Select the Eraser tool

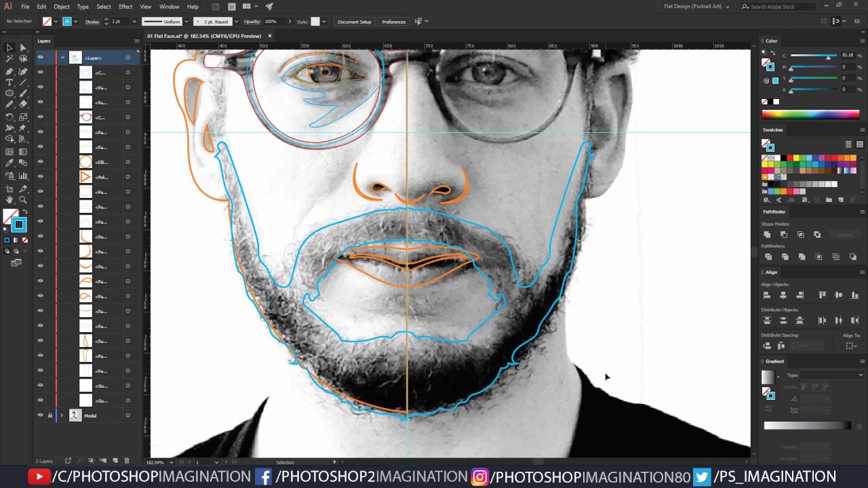point(23,104)
